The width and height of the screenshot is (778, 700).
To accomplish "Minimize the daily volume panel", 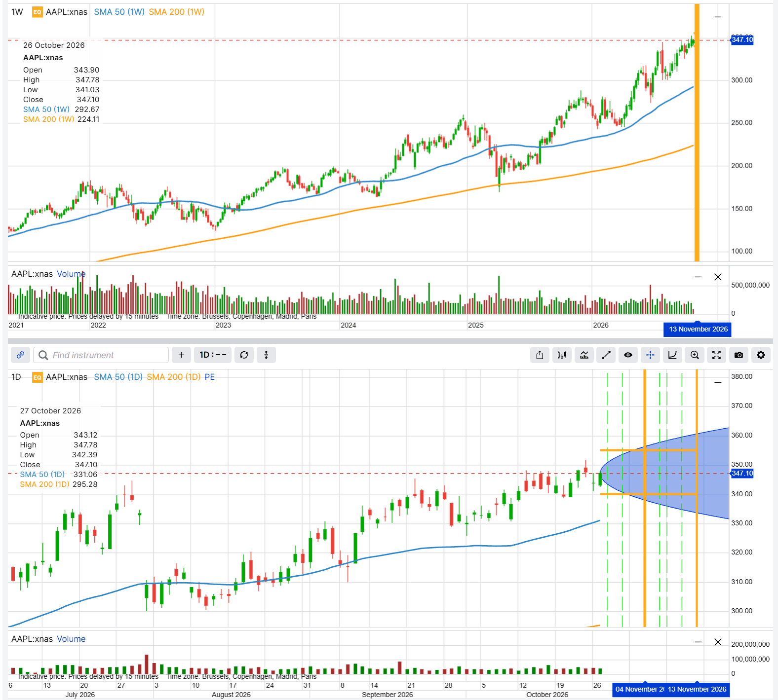I will [x=698, y=642].
